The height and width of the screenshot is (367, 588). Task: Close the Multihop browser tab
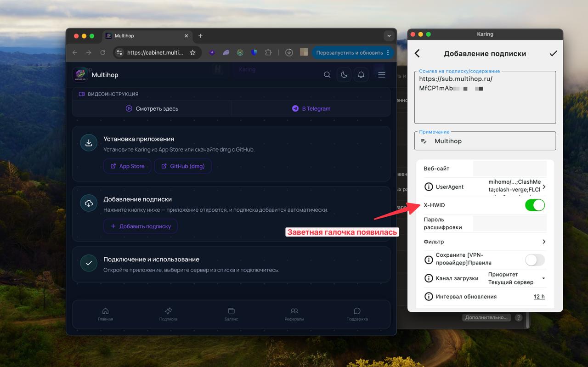(x=186, y=36)
